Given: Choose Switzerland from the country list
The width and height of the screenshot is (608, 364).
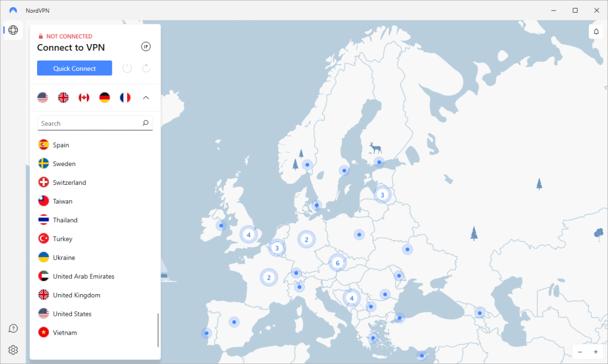Looking at the screenshot, I should tap(69, 182).
